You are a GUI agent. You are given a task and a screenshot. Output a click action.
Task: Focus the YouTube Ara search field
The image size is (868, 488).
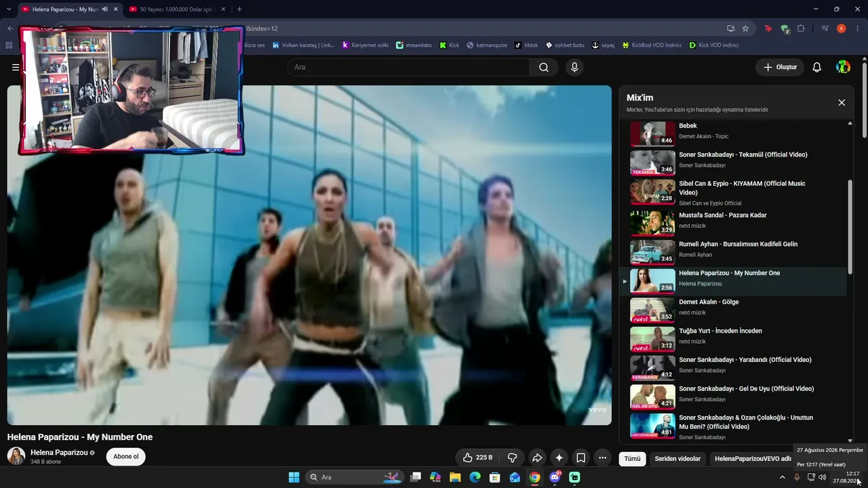(x=408, y=67)
